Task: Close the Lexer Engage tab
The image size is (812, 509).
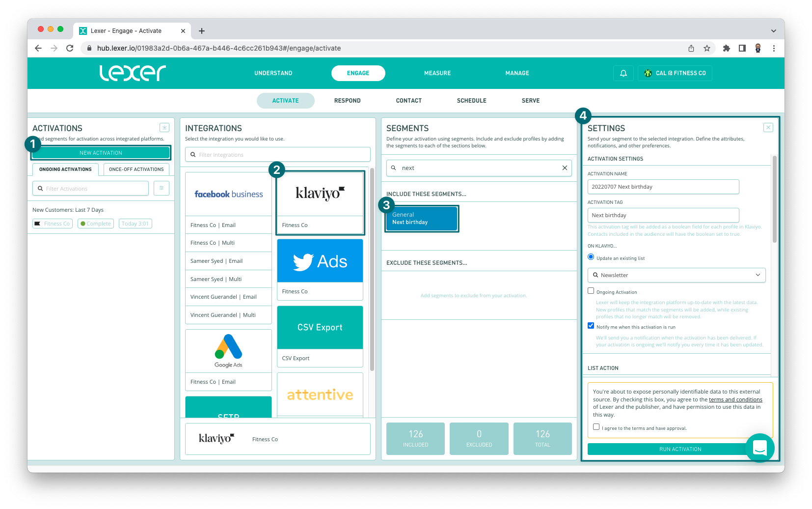Action: point(183,31)
